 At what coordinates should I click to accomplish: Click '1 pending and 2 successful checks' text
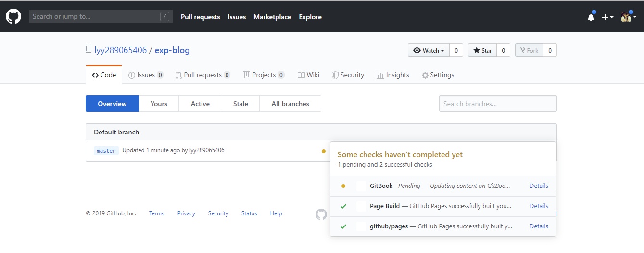point(385,165)
